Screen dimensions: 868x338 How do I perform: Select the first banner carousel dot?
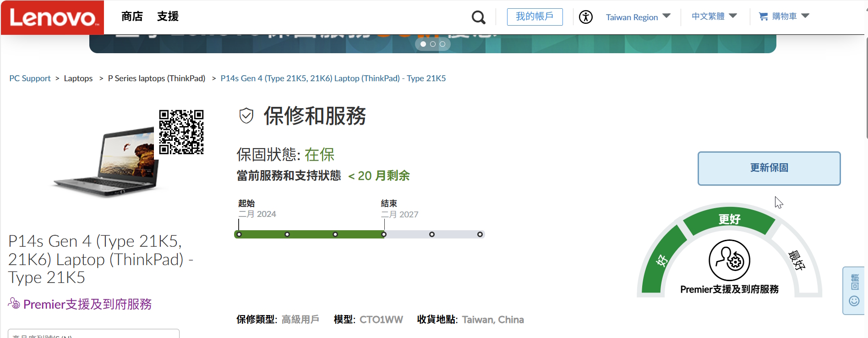[x=423, y=44]
